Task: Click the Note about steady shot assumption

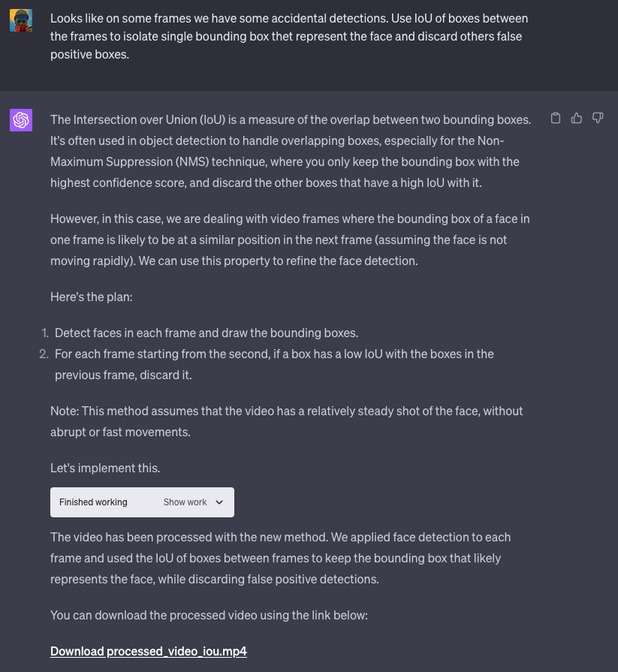Action: pos(287,421)
